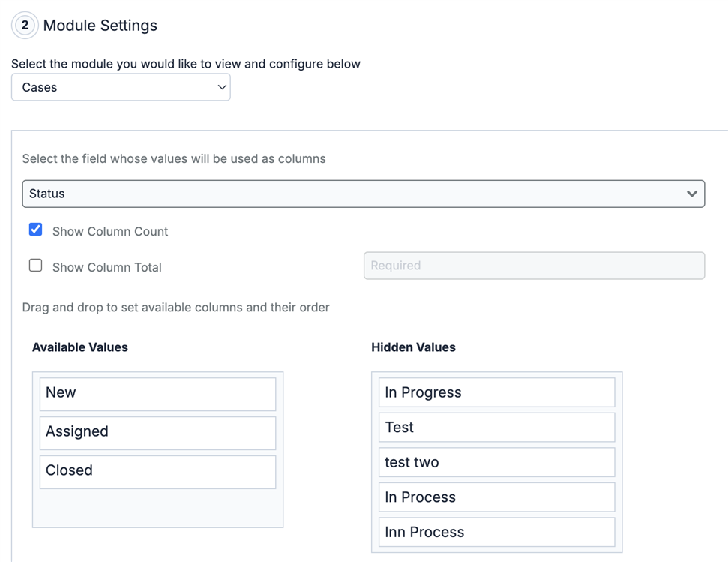Click the step 2 circle icon
728x562 pixels.
pyautogui.click(x=25, y=26)
